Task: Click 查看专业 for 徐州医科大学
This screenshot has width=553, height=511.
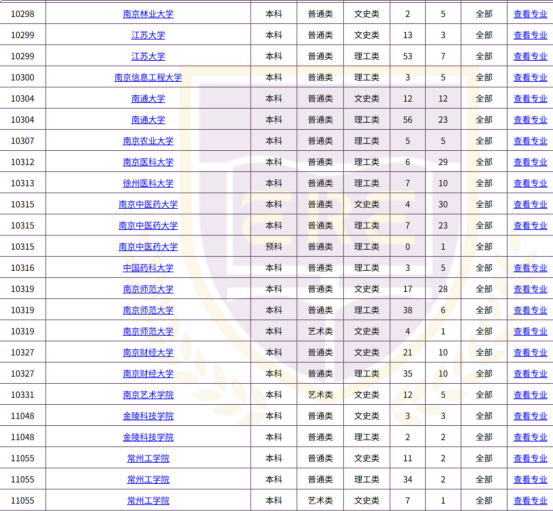Action: tap(530, 183)
